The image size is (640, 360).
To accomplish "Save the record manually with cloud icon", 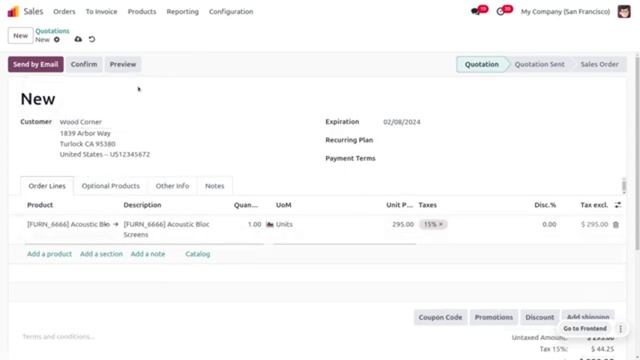I will [x=78, y=39].
